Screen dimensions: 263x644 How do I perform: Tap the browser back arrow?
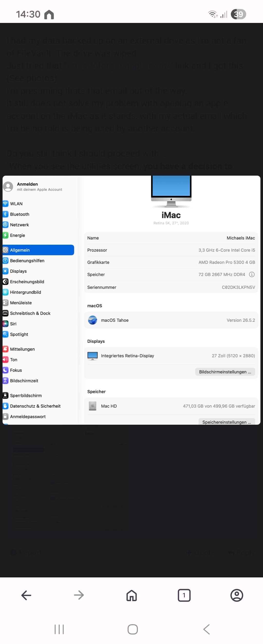tap(26, 595)
